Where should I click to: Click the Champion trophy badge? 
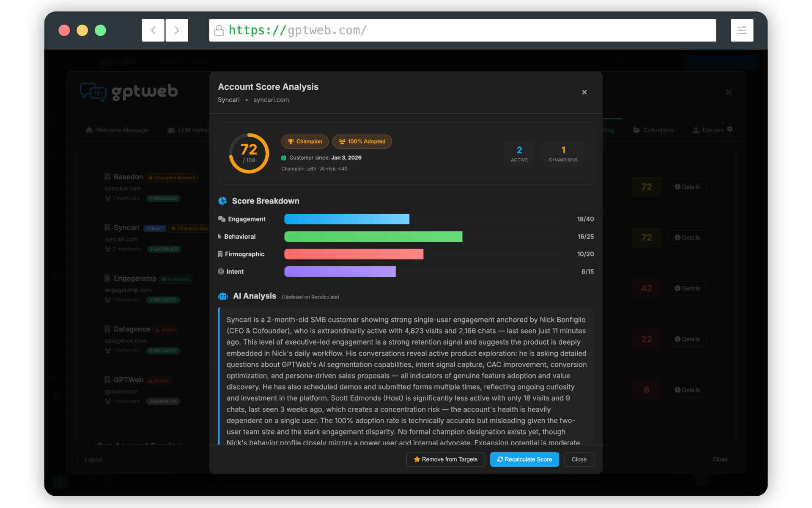[305, 141]
